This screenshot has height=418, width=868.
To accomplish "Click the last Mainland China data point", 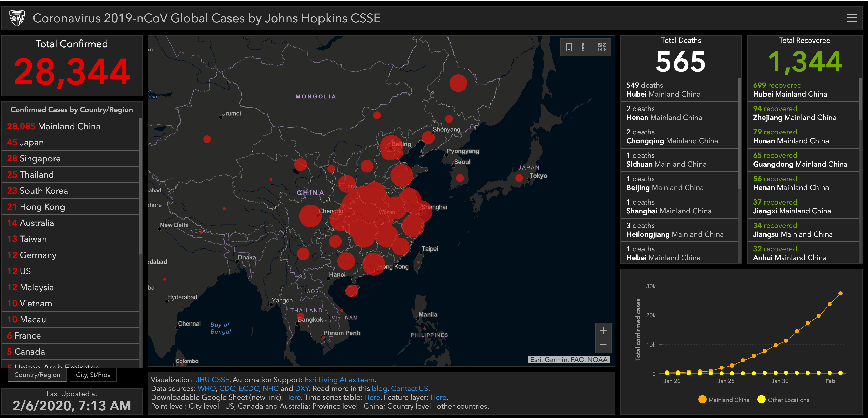I will tap(840, 293).
